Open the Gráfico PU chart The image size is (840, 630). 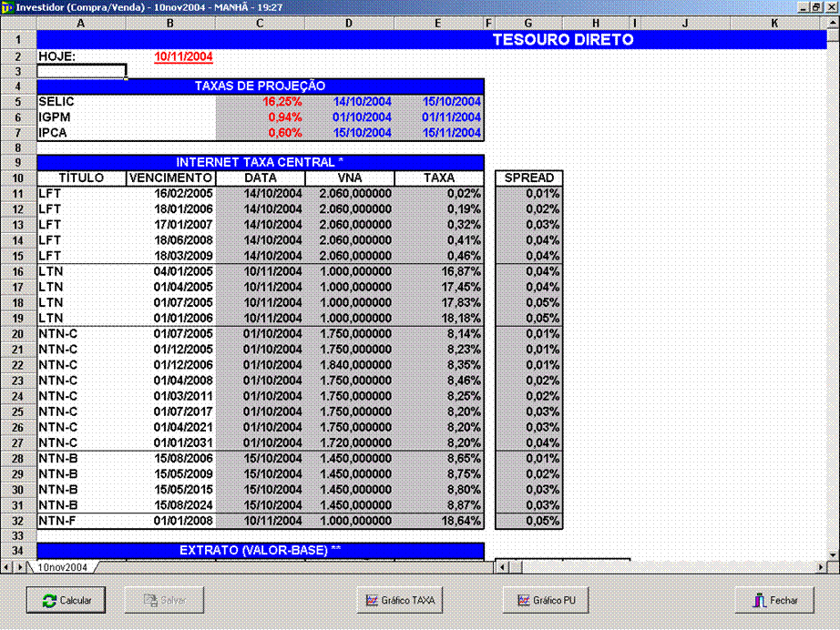[x=546, y=601]
